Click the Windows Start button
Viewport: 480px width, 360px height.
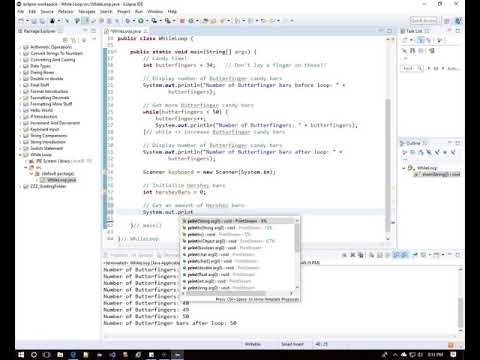click(x=21, y=355)
